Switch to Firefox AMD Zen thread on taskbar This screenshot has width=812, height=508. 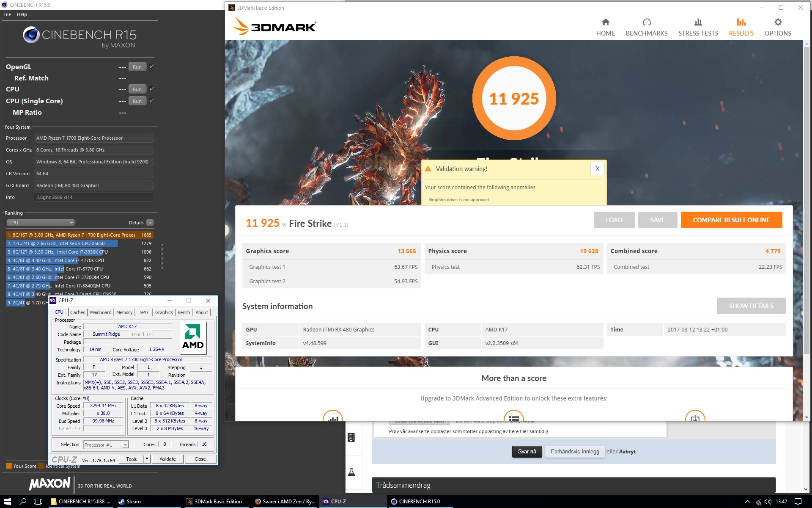[285, 502]
